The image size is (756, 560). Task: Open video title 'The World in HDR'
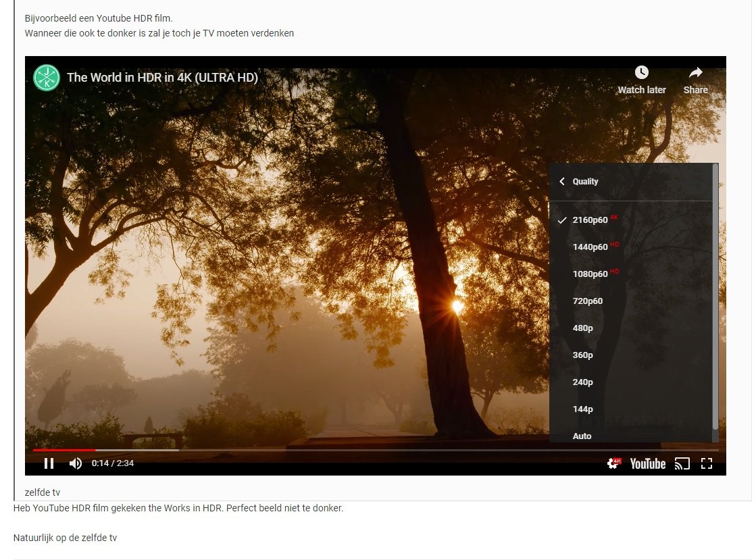162,78
